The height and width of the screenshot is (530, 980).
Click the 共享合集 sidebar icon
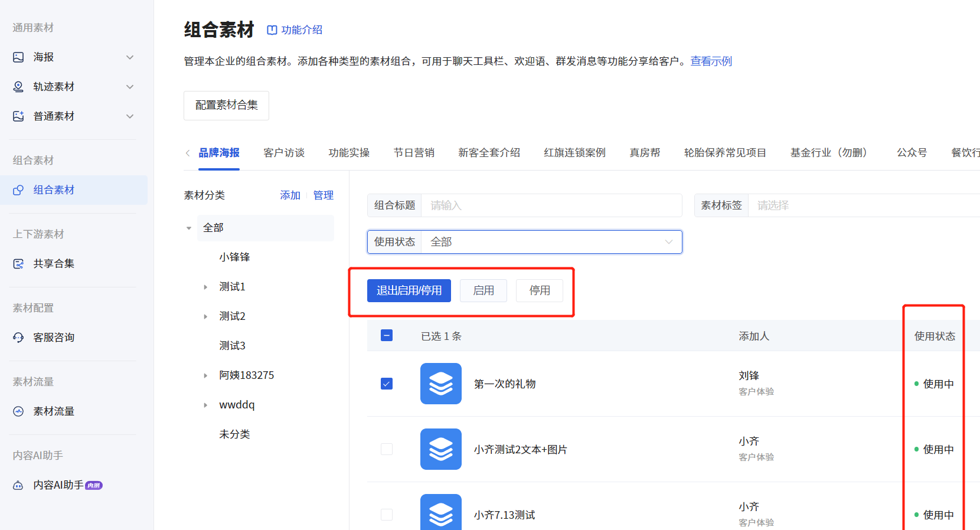pos(18,264)
